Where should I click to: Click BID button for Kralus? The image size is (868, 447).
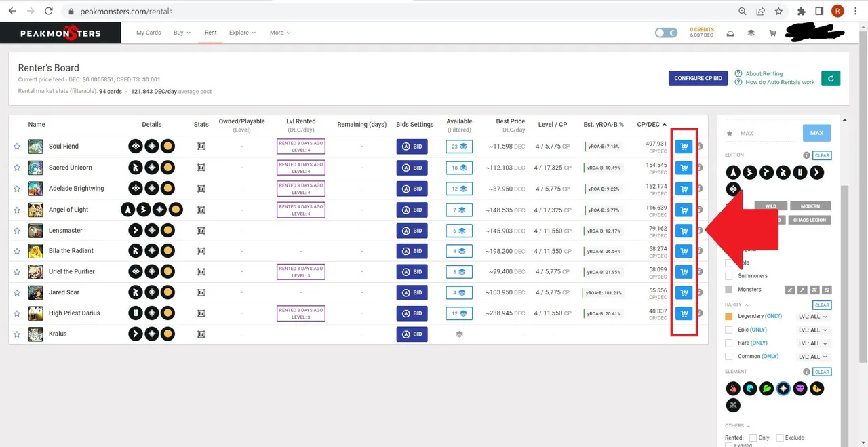tap(412, 334)
